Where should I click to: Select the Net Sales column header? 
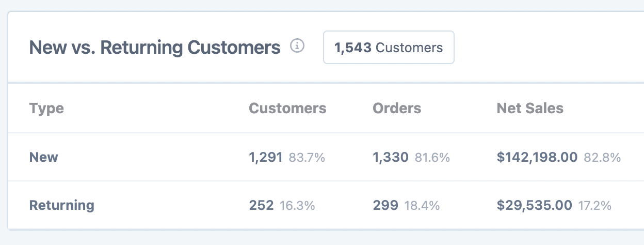(x=530, y=109)
